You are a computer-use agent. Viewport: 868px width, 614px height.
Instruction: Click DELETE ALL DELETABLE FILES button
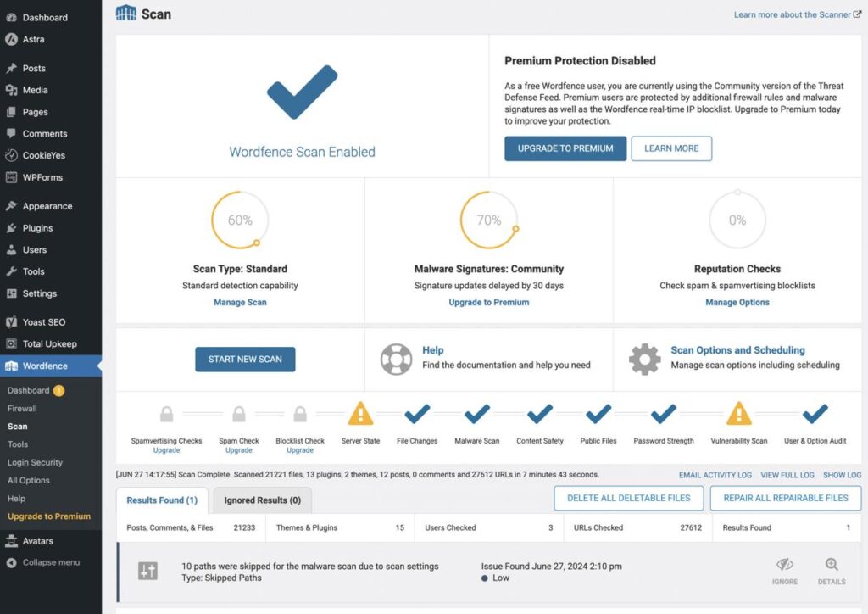point(628,498)
